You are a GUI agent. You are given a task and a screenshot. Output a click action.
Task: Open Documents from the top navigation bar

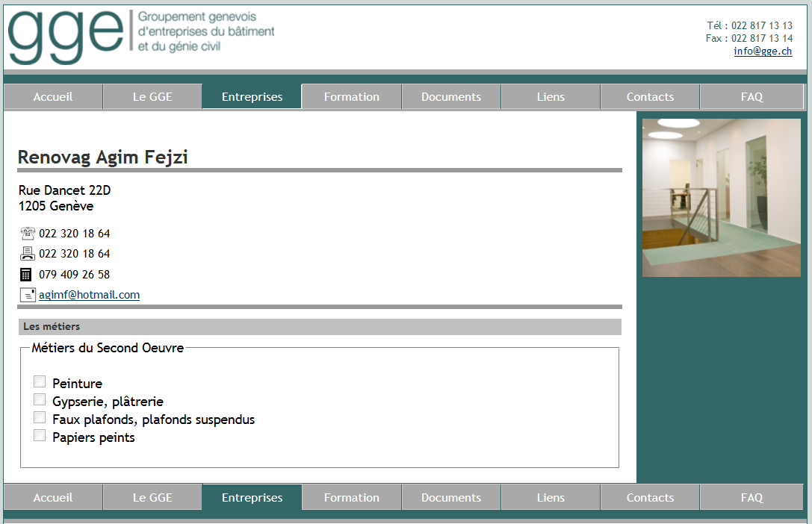point(451,97)
